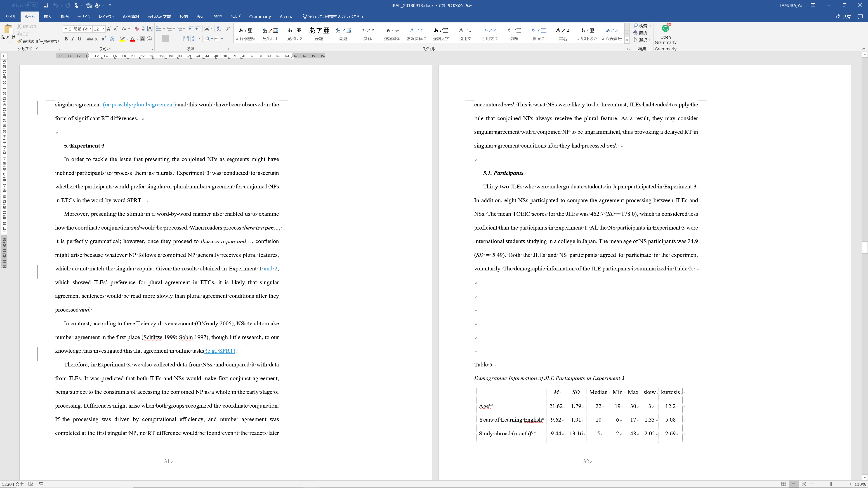Viewport: 868px width, 488px height.
Task: Click the word count in status bar
Action: [13, 484]
